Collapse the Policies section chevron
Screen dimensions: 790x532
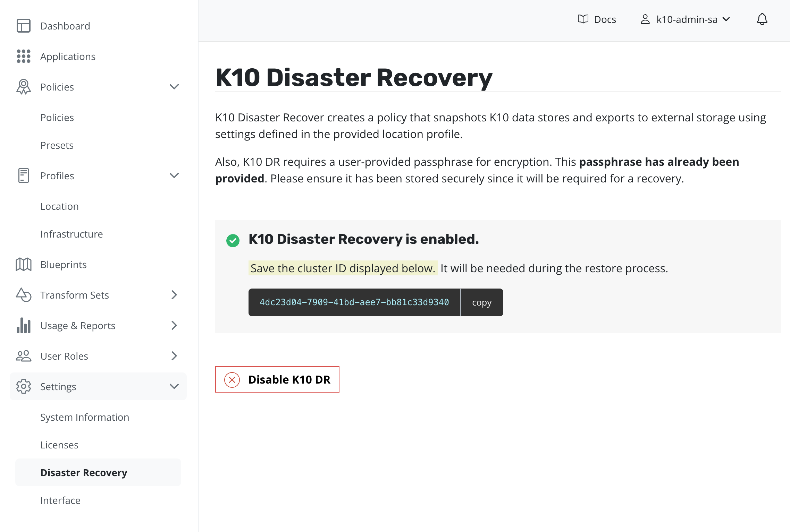tap(174, 87)
